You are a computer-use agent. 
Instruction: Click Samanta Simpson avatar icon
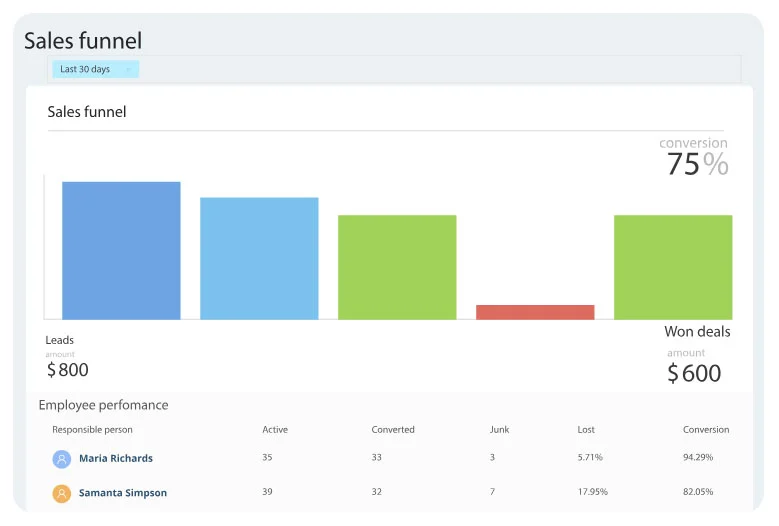[x=62, y=493]
